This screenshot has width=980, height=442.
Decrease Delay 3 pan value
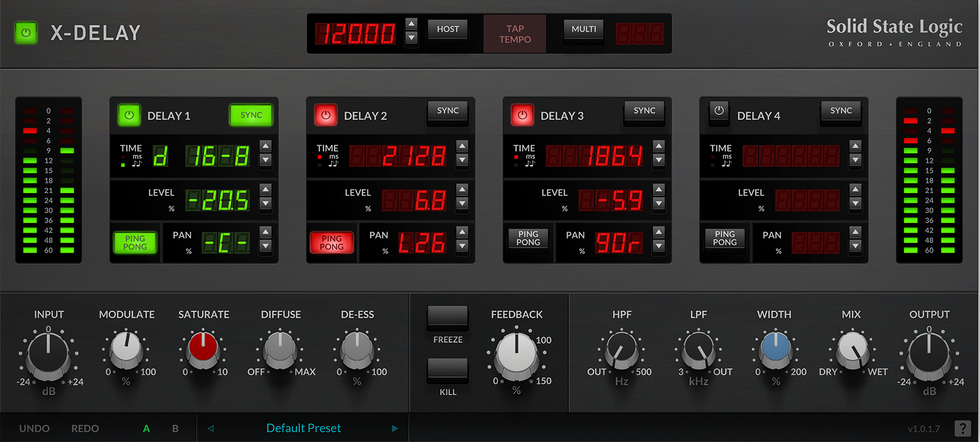[658, 246]
